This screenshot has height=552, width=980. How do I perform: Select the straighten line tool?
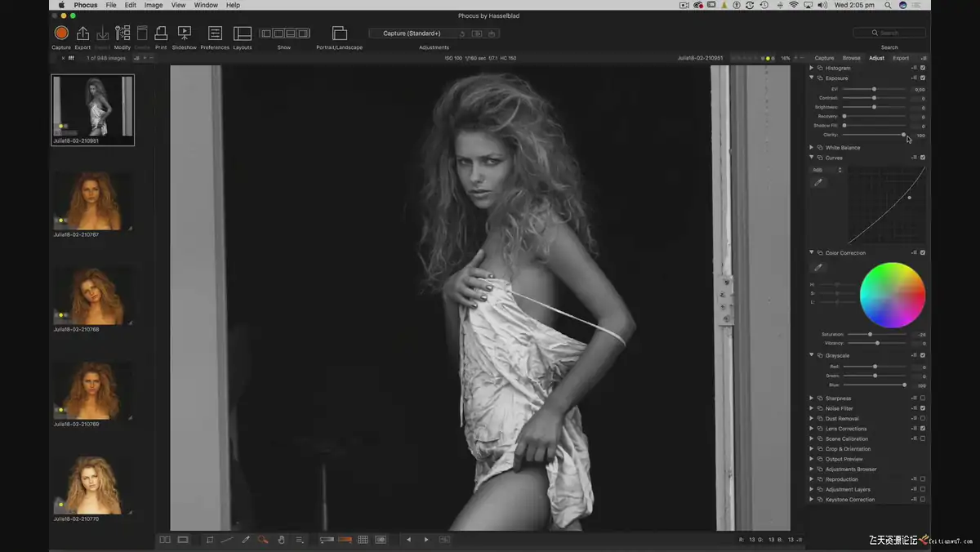click(x=227, y=540)
